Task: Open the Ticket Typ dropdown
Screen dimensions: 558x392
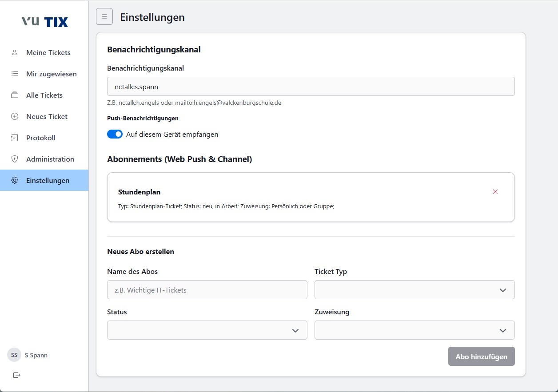Action: 414,290
